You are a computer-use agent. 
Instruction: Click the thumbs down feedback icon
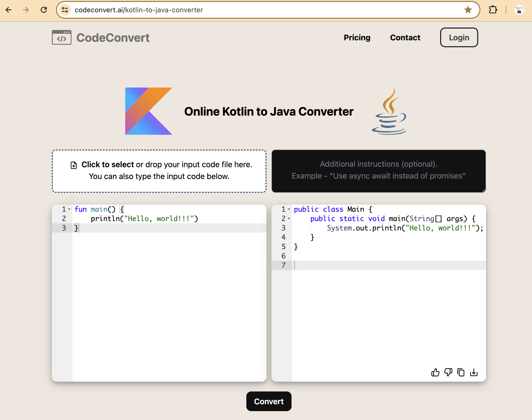tap(448, 373)
